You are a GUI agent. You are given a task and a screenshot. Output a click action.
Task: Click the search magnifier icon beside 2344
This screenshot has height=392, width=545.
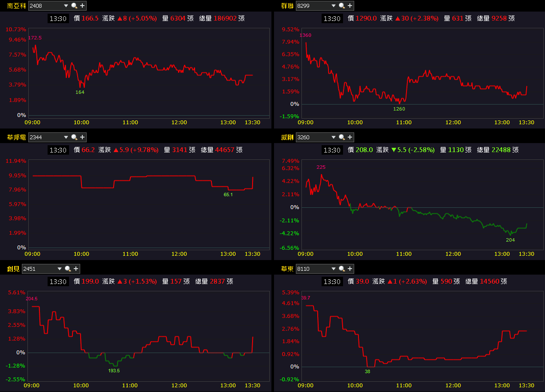pyautogui.click(x=74, y=138)
